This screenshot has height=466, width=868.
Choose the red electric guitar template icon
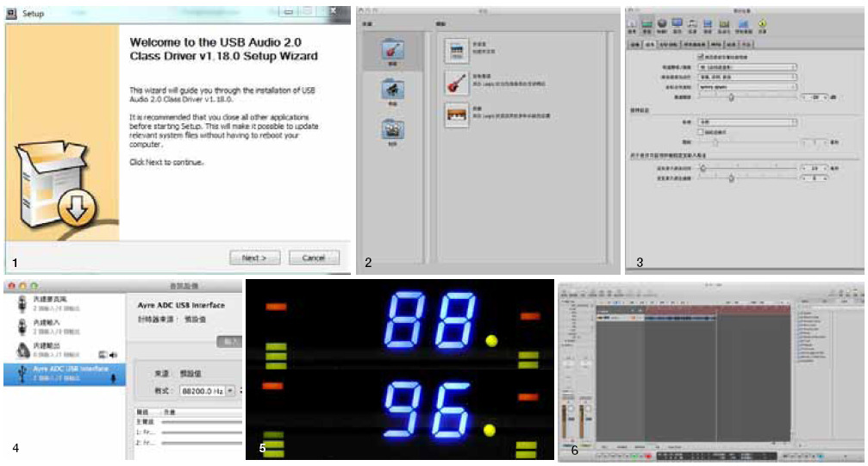pos(455,83)
